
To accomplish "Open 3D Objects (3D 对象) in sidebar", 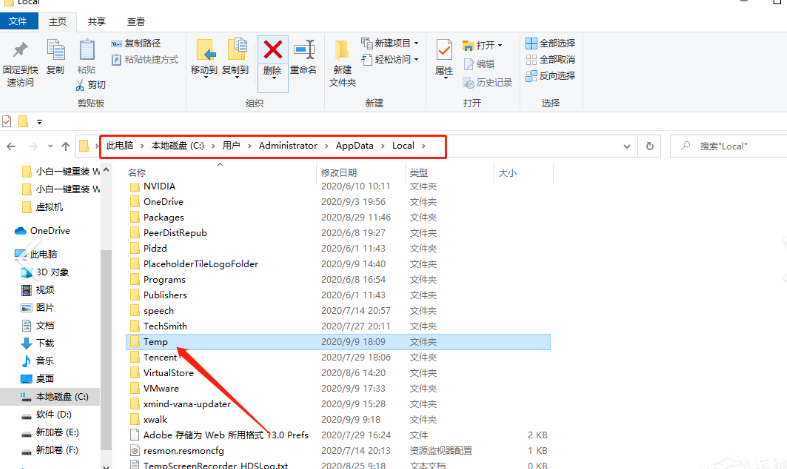I will pos(52,272).
